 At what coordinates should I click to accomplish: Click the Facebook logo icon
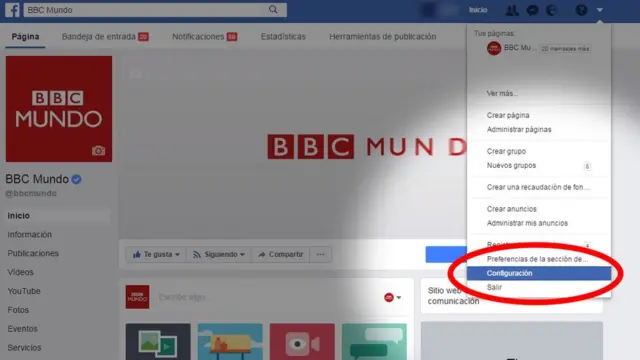(x=12, y=9)
